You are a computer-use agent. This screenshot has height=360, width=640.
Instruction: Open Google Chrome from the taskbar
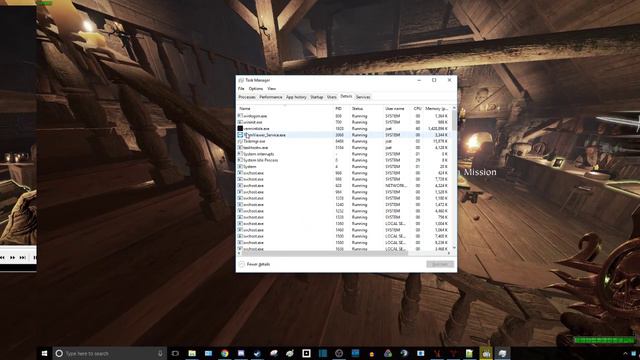[224, 353]
